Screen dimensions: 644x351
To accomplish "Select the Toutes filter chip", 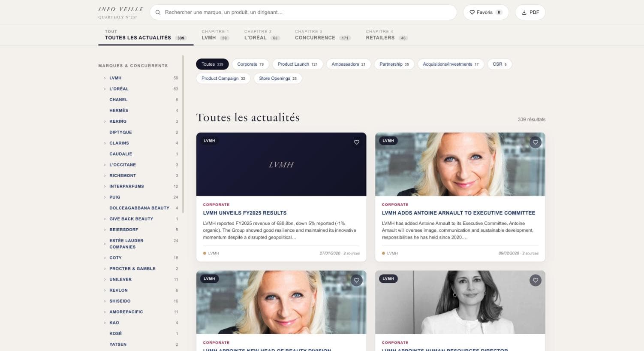I will click(212, 64).
